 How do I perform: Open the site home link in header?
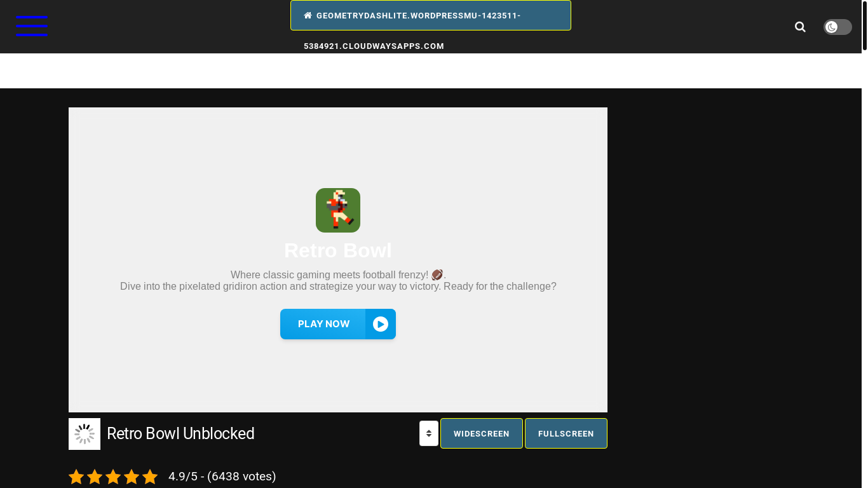pos(431,15)
